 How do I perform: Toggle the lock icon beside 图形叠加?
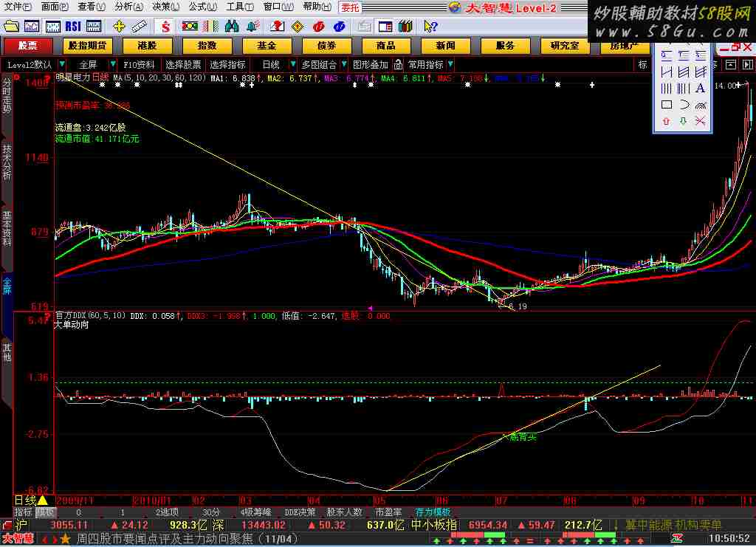[398, 64]
